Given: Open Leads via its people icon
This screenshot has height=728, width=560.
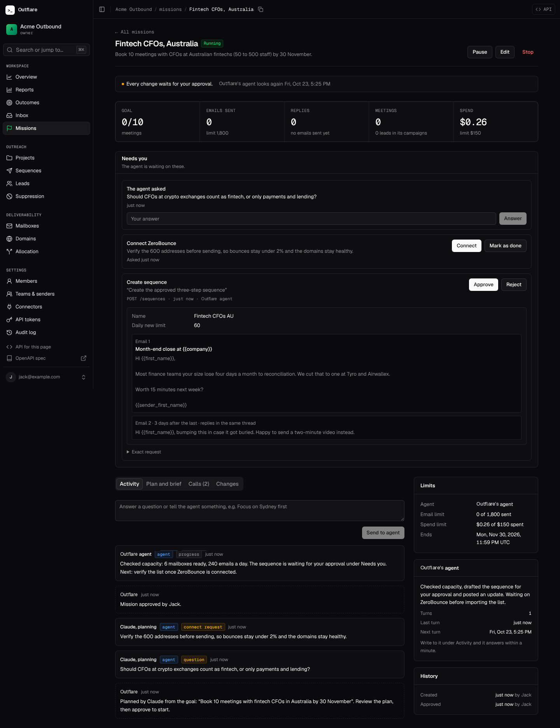Looking at the screenshot, I should (9, 184).
